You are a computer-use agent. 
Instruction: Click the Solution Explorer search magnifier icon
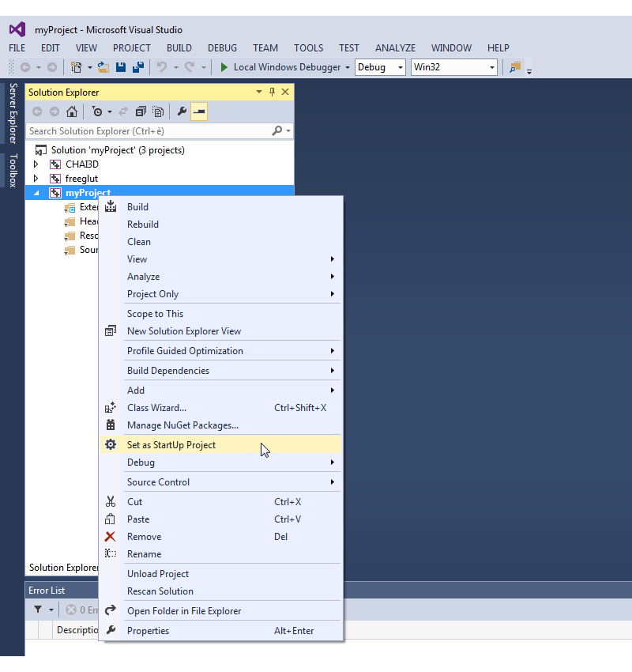pos(277,130)
